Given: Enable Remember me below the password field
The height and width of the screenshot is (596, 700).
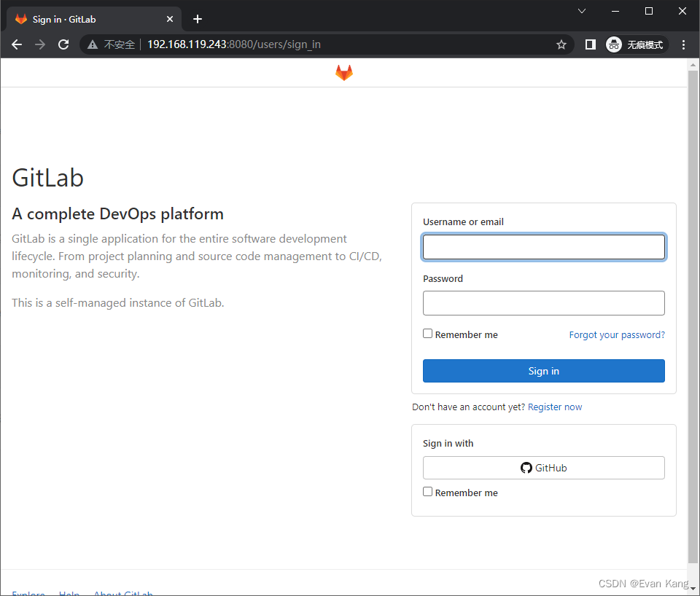Looking at the screenshot, I should tap(427, 333).
